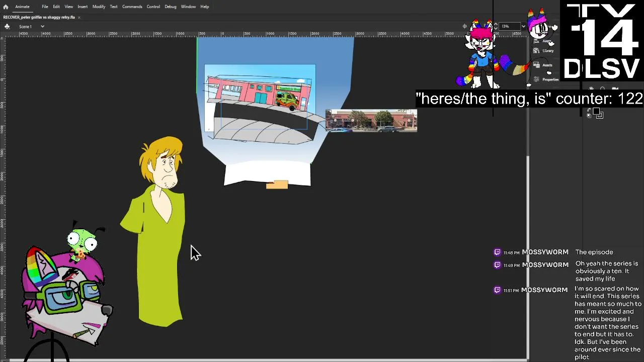Open the View menu
This screenshot has width=644, height=362.
click(68, 7)
